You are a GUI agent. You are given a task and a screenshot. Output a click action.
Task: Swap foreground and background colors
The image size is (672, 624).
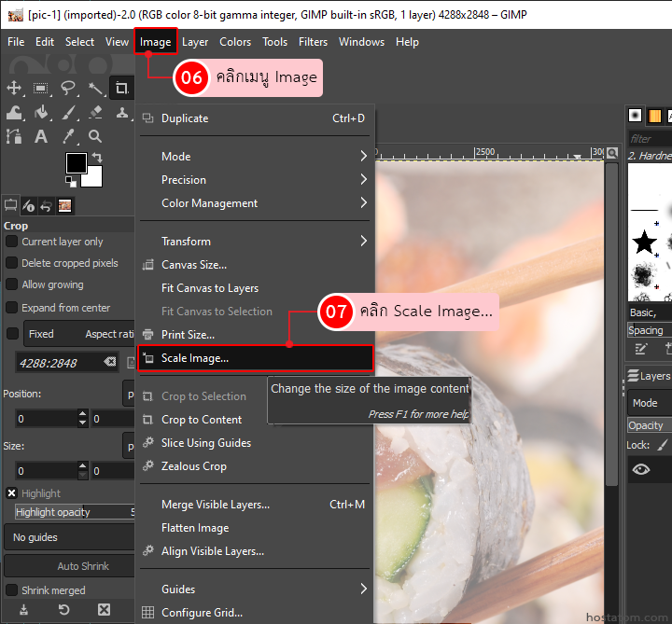coord(98,157)
